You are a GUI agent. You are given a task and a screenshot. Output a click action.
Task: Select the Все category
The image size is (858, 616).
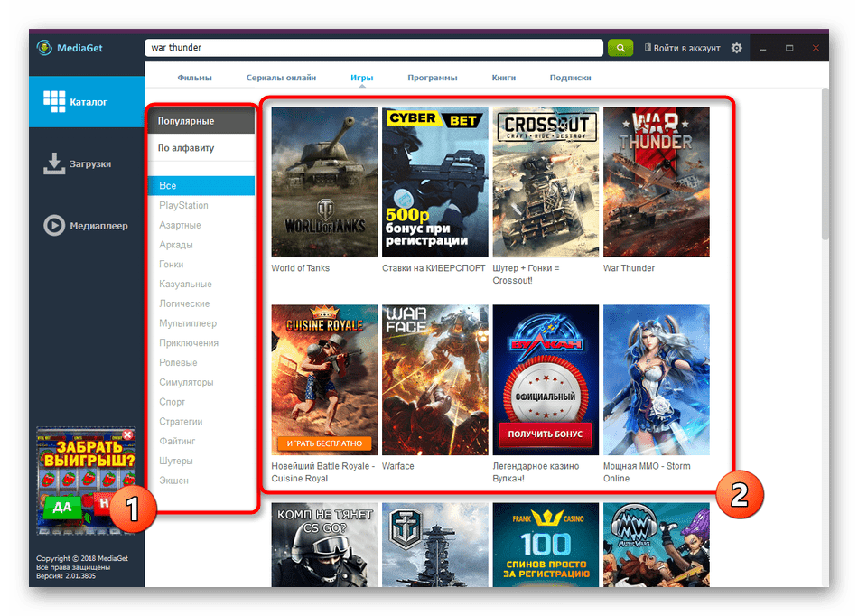(x=201, y=185)
